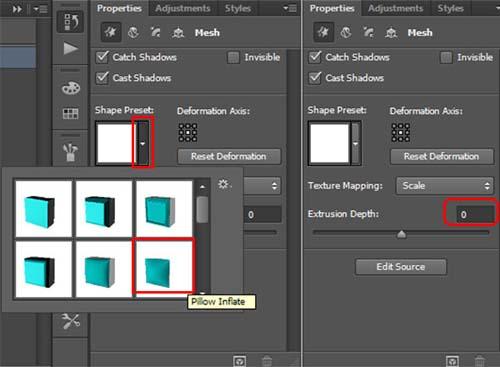This screenshot has height=367, width=500.
Task: Choose the first preset in the picker's bottom row
Action: 44,269
